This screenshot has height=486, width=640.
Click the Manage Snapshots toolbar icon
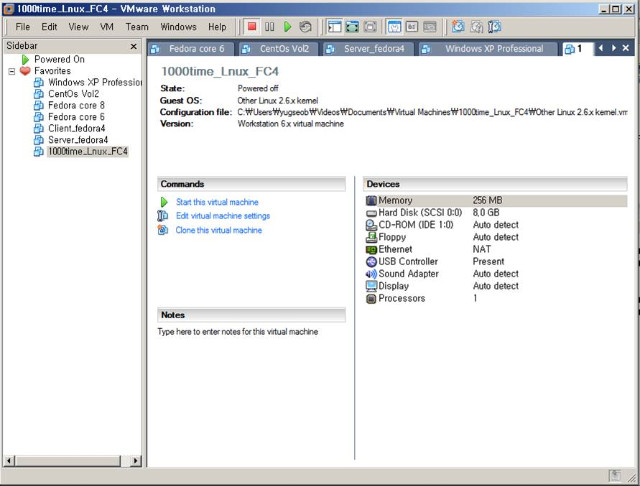pos(494,27)
